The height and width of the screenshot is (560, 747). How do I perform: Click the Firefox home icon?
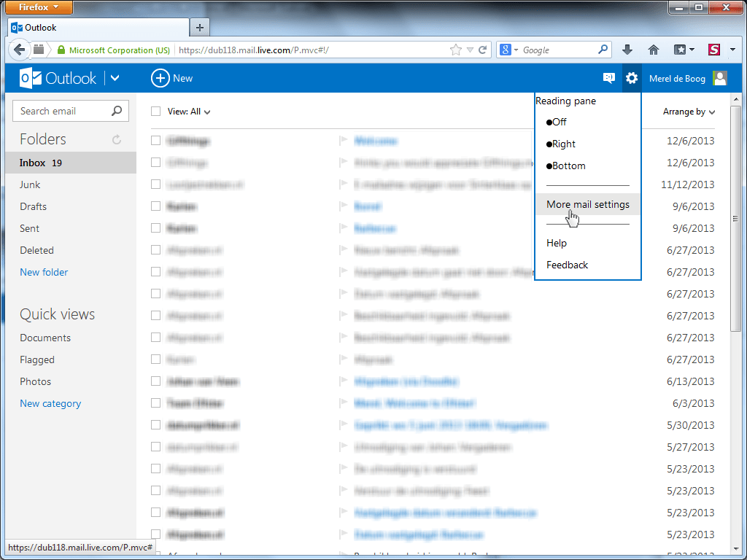coord(653,50)
